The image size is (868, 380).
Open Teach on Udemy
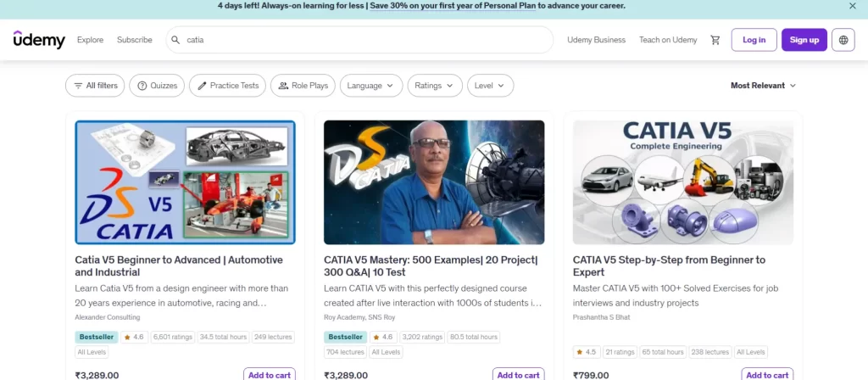pos(668,40)
